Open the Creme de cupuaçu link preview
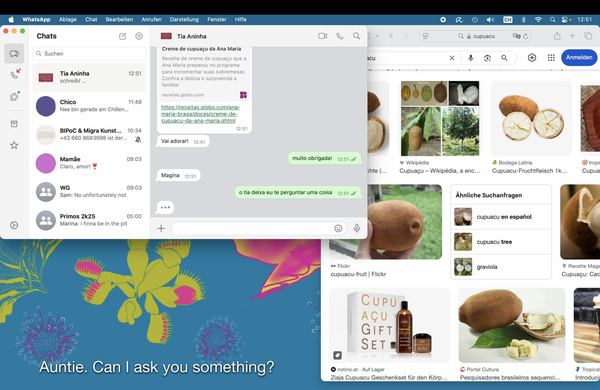Screen dimensions: 600x390 tap(204, 73)
